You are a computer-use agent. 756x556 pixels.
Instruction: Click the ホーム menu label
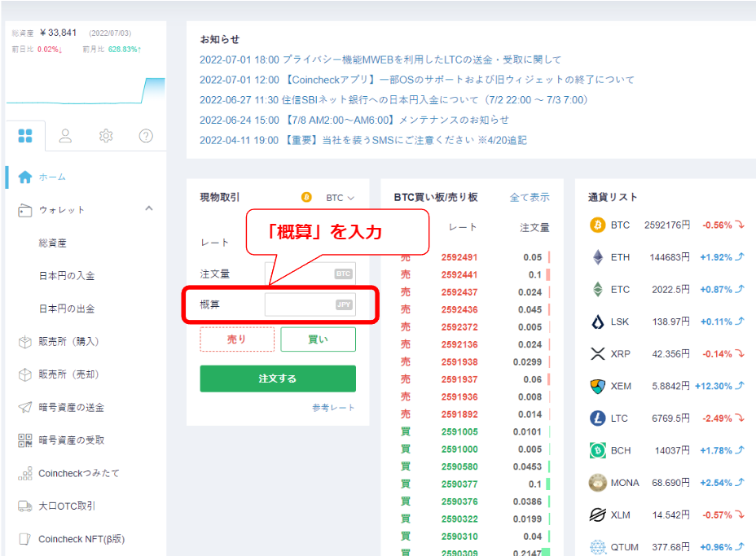(x=52, y=177)
